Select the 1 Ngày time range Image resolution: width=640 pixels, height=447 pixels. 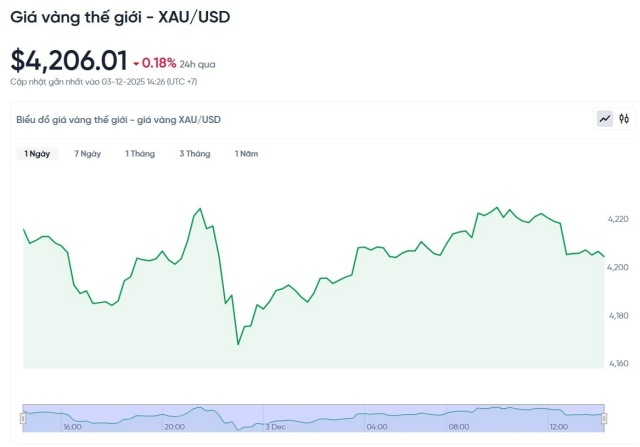pos(37,154)
